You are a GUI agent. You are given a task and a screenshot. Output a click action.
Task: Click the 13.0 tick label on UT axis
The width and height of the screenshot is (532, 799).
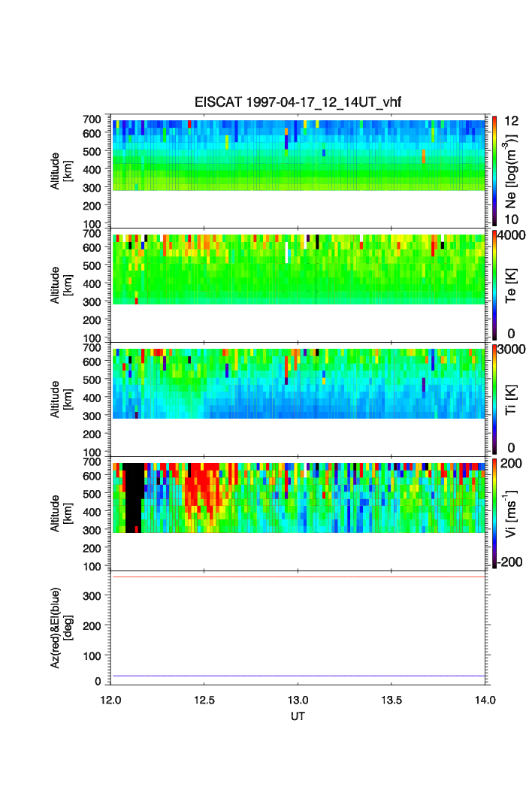pos(298,700)
